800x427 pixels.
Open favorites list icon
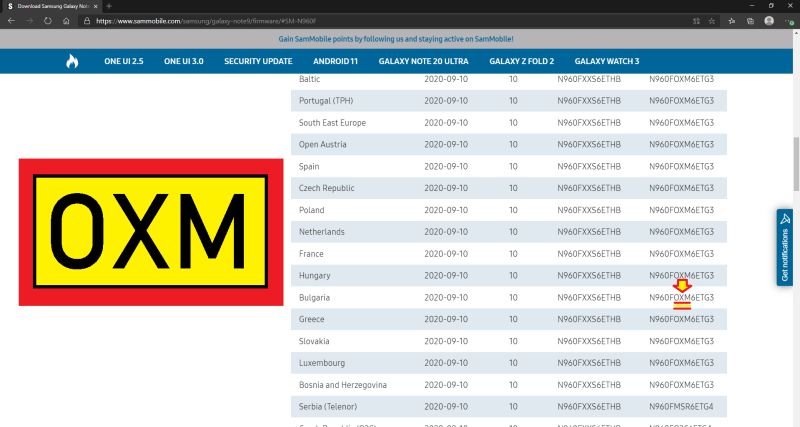click(x=732, y=21)
